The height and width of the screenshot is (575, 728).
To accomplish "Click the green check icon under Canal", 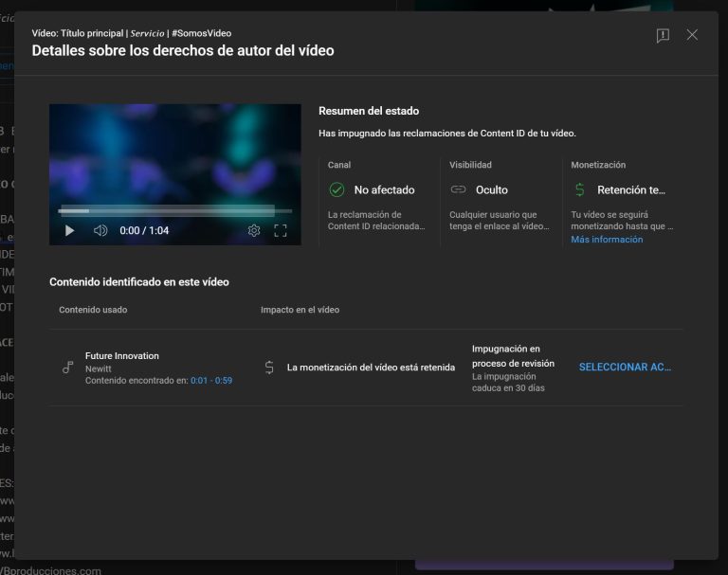I will click(337, 189).
